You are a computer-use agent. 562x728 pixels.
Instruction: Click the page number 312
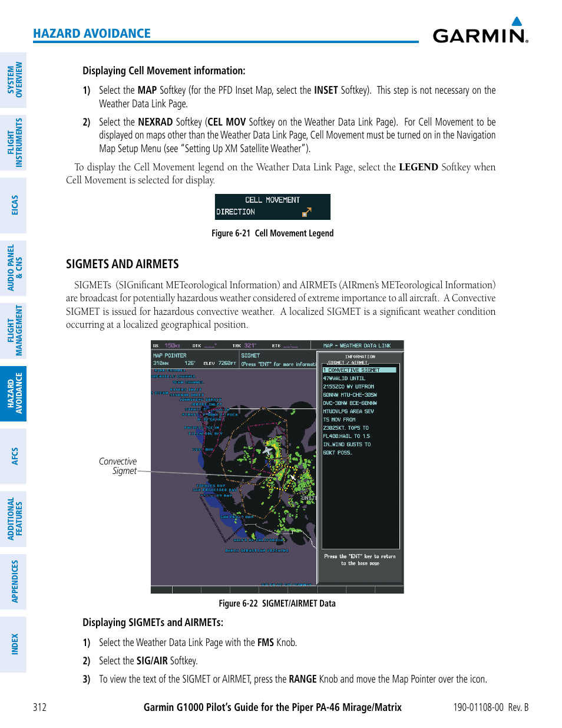[39, 707]
